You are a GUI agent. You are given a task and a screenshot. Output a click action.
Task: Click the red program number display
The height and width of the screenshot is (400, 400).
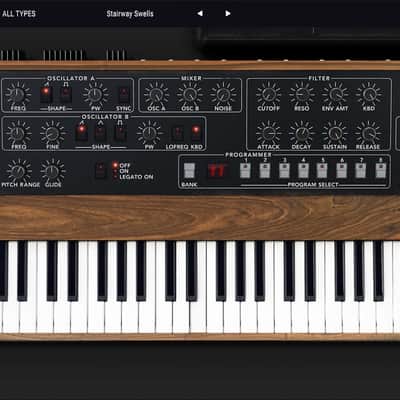(216, 171)
